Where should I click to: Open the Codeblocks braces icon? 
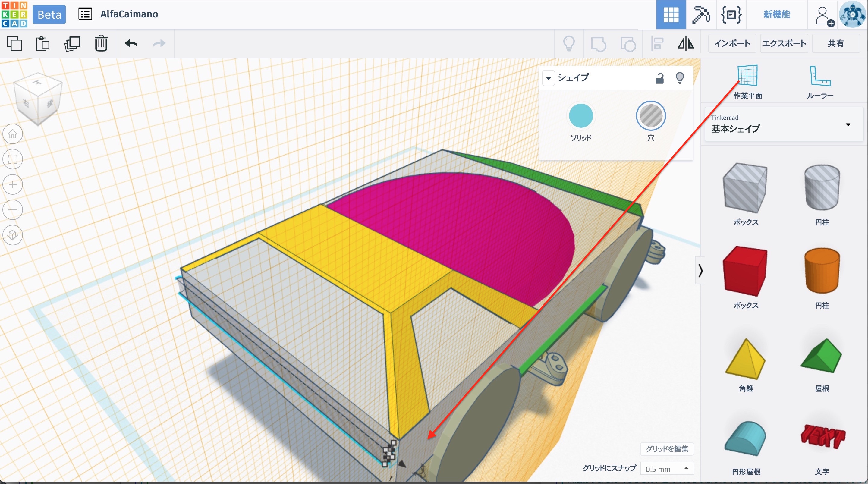[x=731, y=14]
